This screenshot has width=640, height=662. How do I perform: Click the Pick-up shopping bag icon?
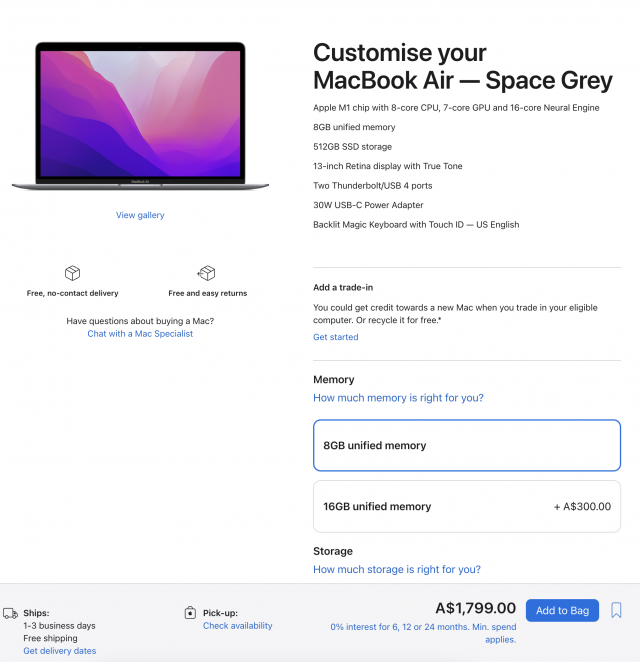190,613
